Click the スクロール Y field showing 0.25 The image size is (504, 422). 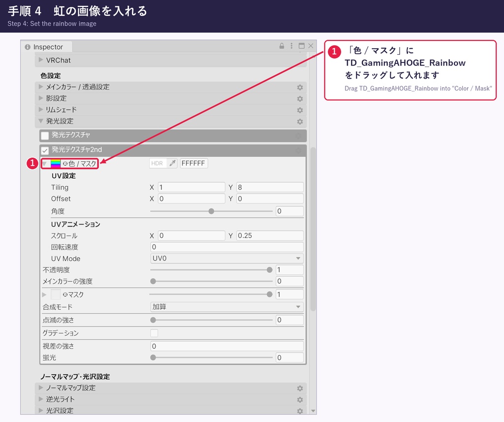[270, 235]
